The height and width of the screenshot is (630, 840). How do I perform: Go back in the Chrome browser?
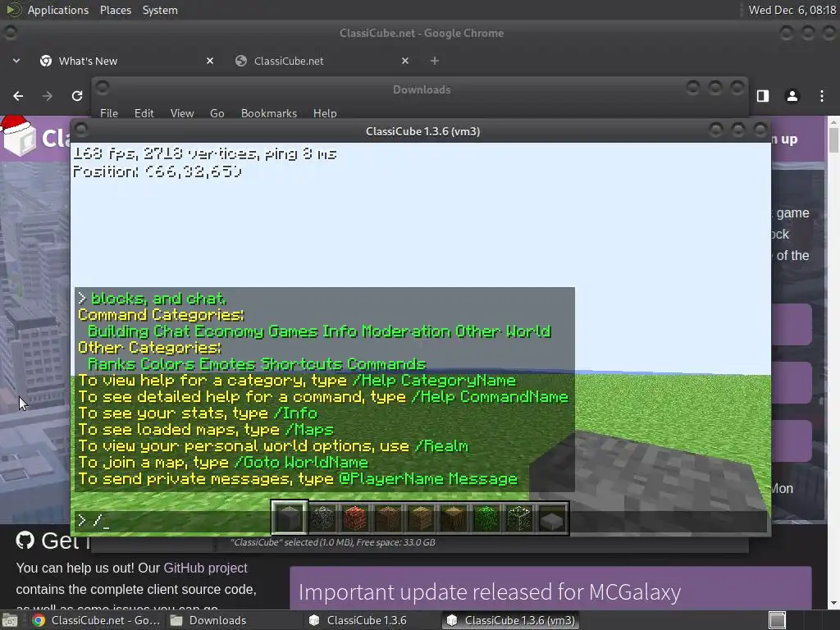tap(18, 96)
